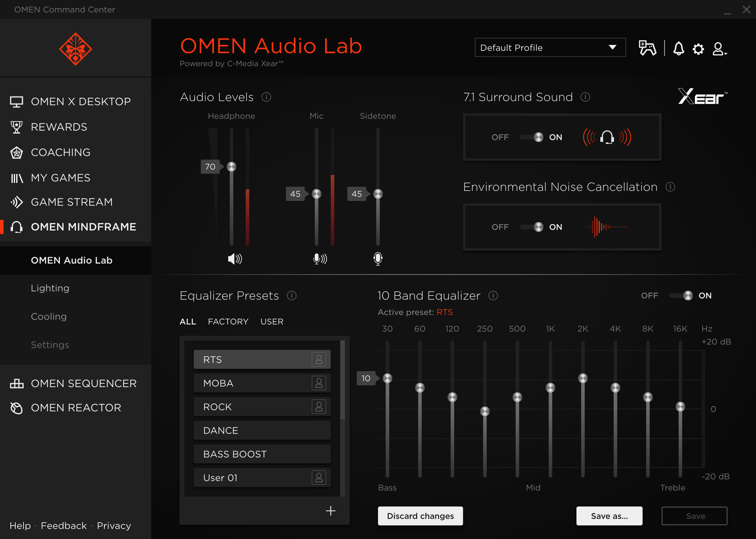The image size is (756, 539).
Task: Click the Save button
Action: click(x=695, y=516)
